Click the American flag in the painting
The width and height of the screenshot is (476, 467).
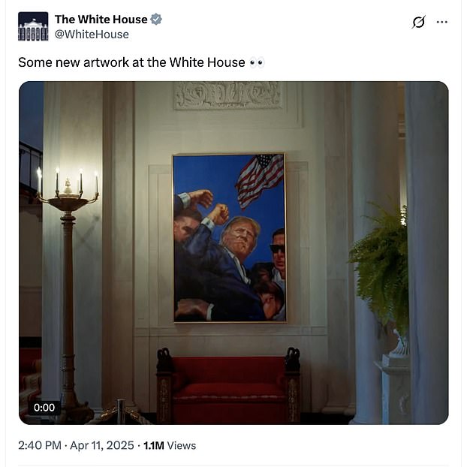260,181
